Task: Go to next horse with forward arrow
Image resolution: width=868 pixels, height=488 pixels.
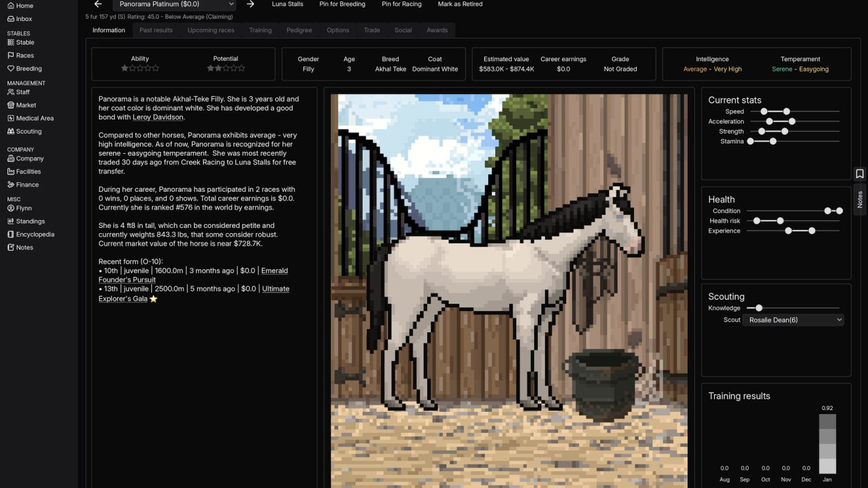Action: pos(250,4)
